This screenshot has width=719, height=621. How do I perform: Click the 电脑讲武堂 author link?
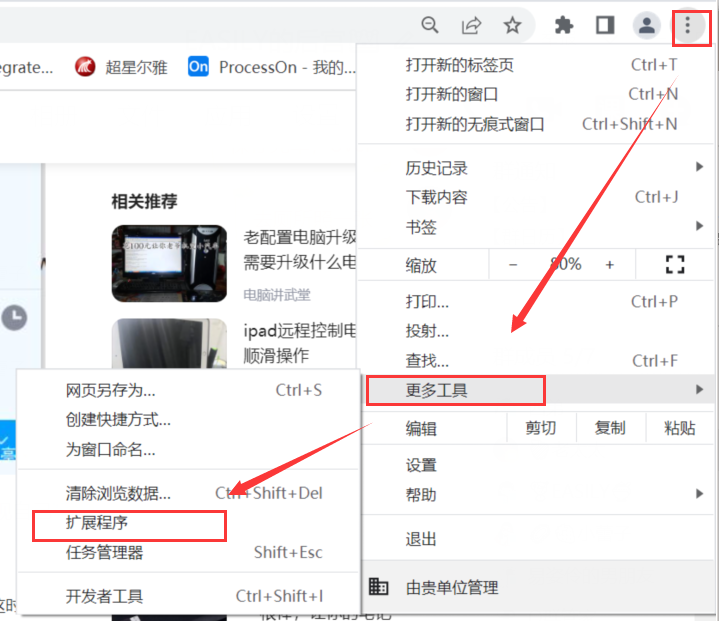[x=277, y=294]
